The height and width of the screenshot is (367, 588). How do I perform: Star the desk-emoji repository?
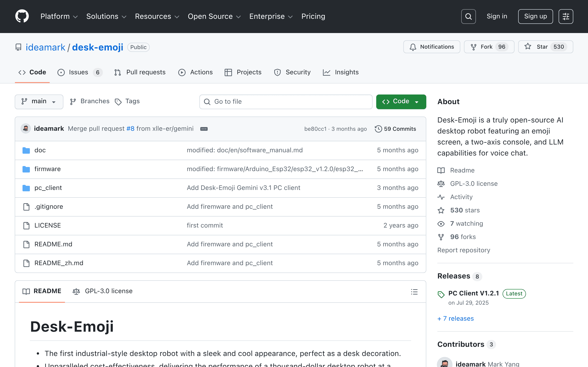[x=546, y=47]
